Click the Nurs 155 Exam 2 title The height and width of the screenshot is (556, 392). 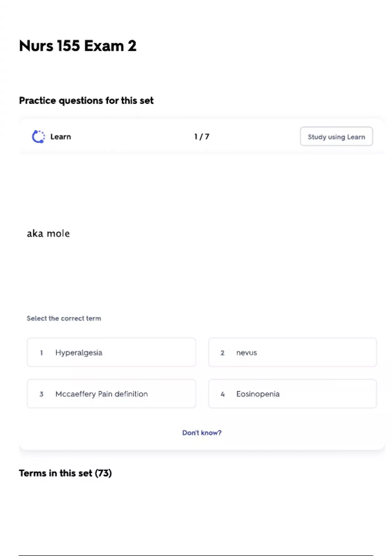click(78, 46)
